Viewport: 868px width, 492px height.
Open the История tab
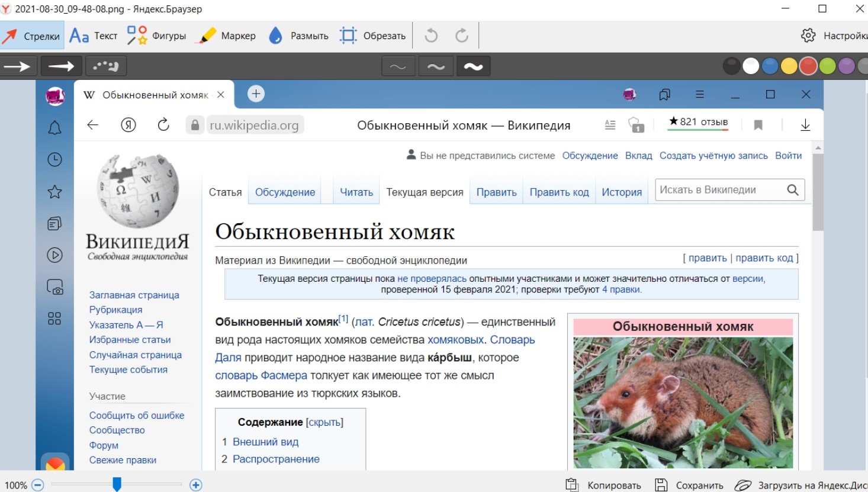(622, 192)
